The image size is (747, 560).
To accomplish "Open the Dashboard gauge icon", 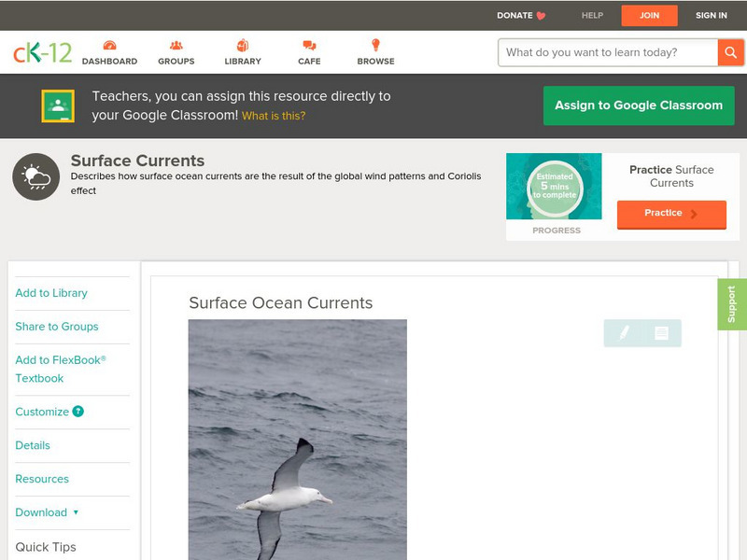I will coord(109,45).
